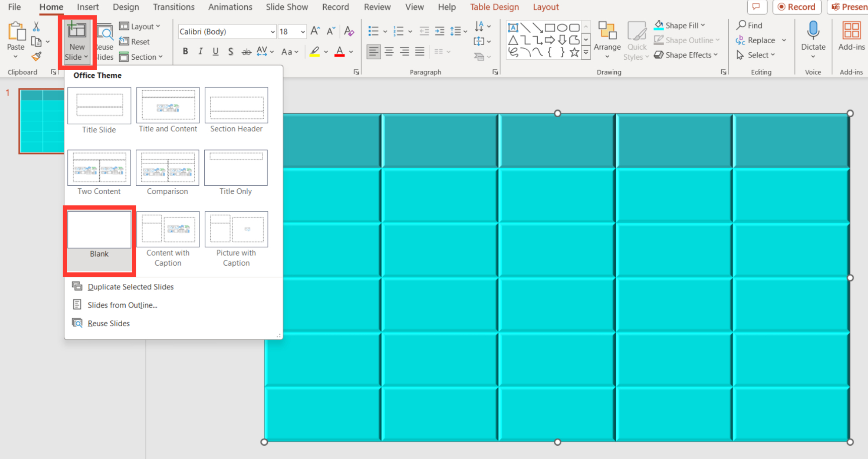The height and width of the screenshot is (459, 868).
Task: Toggle Italic formatting
Action: (200, 51)
